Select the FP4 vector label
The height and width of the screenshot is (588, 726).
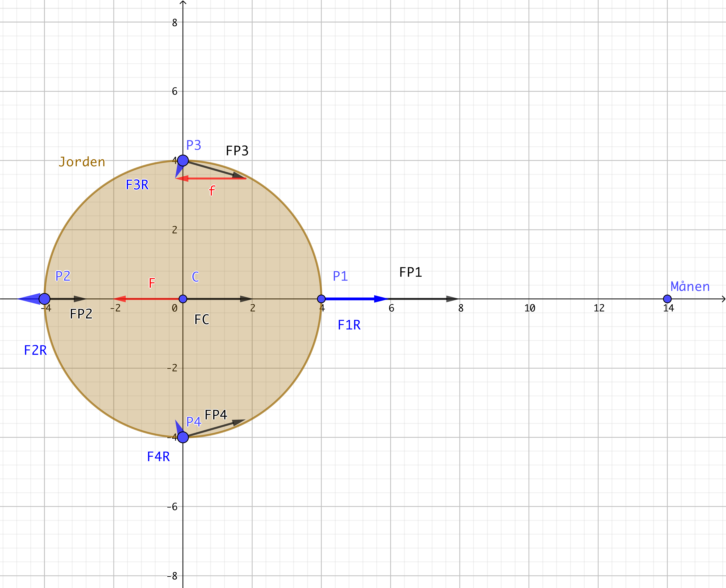click(x=216, y=415)
